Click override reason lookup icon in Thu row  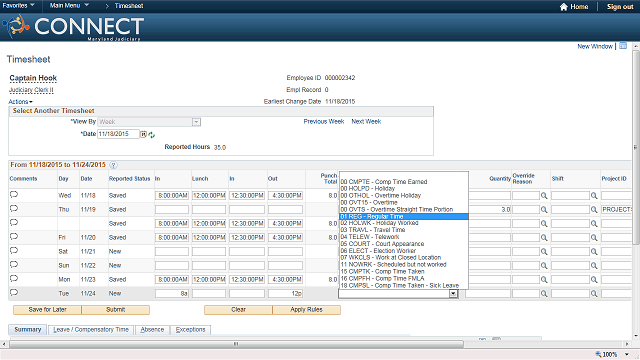(x=544, y=210)
